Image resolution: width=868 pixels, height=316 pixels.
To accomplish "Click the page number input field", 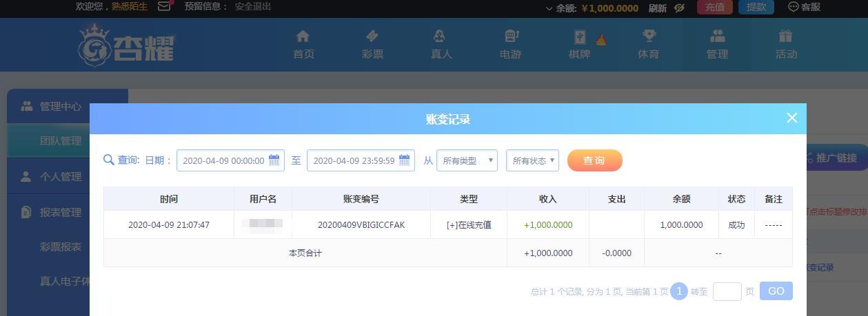I will [x=727, y=291].
